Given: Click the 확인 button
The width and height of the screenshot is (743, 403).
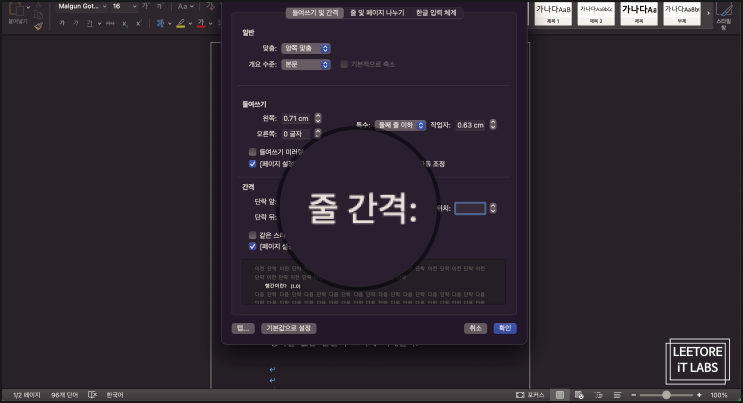Looking at the screenshot, I should pyautogui.click(x=505, y=328).
